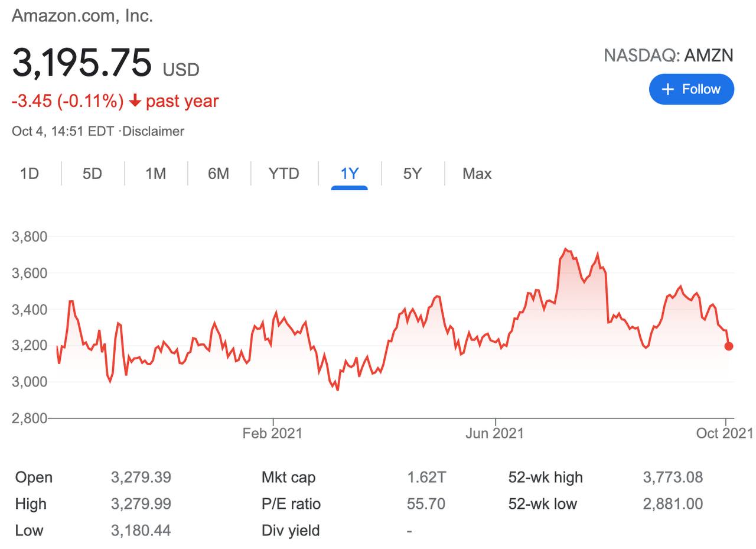Click the Feb 2021 axis label
The image size is (756, 549).
272,433
